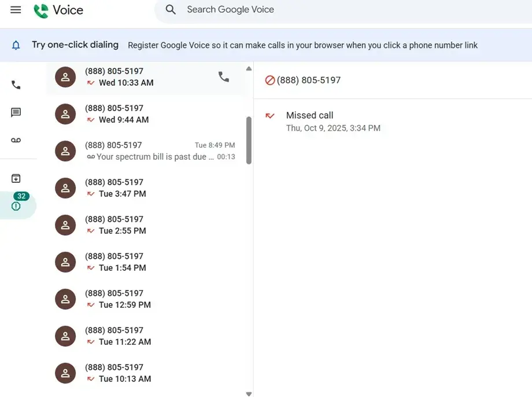Open Spam folder with 32 badge
Screen dimensions: 532x397
point(16,205)
